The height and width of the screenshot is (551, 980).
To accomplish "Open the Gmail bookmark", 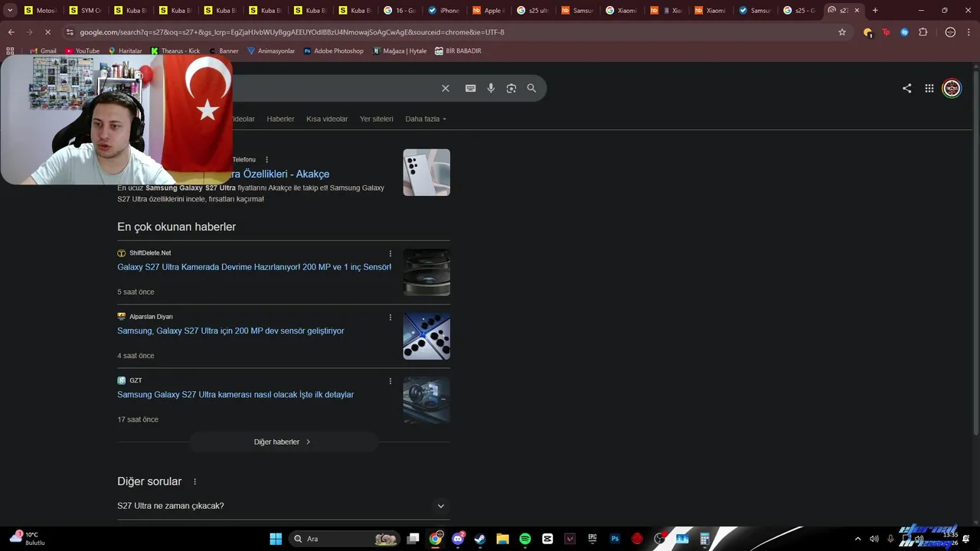I will [42, 51].
